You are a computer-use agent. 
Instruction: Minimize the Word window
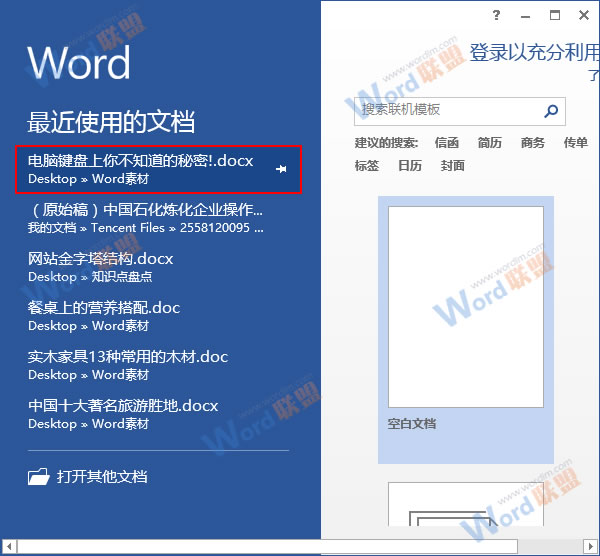(x=525, y=16)
